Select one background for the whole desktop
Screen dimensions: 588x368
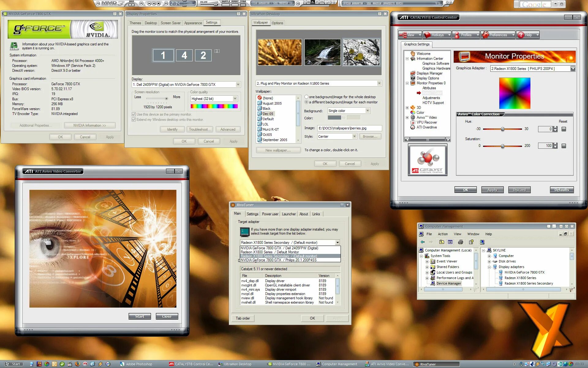pyautogui.click(x=306, y=97)
